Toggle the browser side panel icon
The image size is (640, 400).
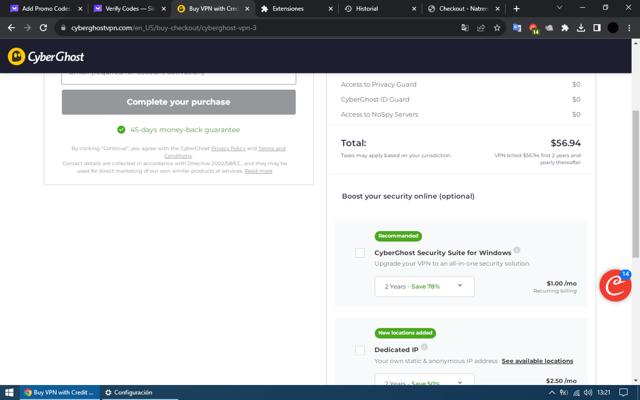coord(597,28)
